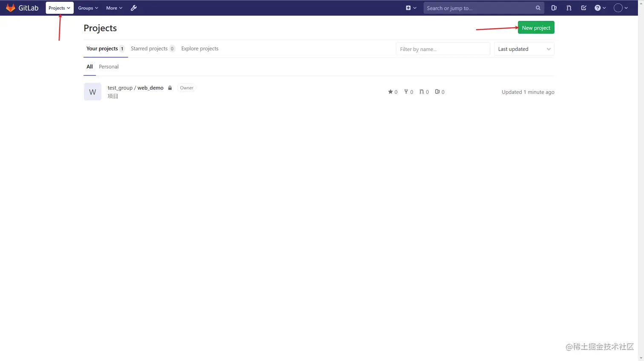
Task: Click the forks count for web_demo
Action: (x=409, y=92)
